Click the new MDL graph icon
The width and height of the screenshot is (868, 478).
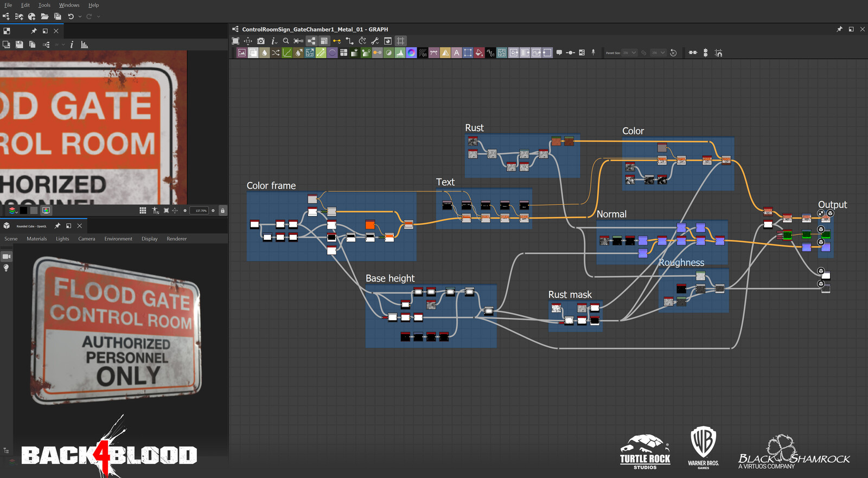click(19, 16)
